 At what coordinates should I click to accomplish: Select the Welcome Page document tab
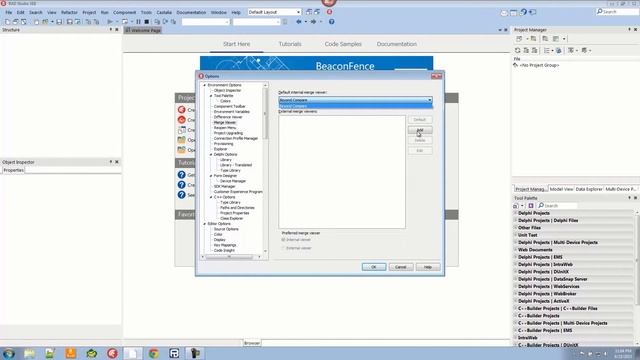click(143, 30)
